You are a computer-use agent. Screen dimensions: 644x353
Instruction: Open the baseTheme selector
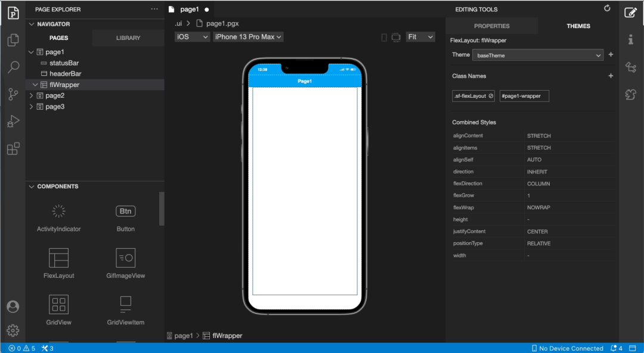pyautogui.click(x=537, y=54)
